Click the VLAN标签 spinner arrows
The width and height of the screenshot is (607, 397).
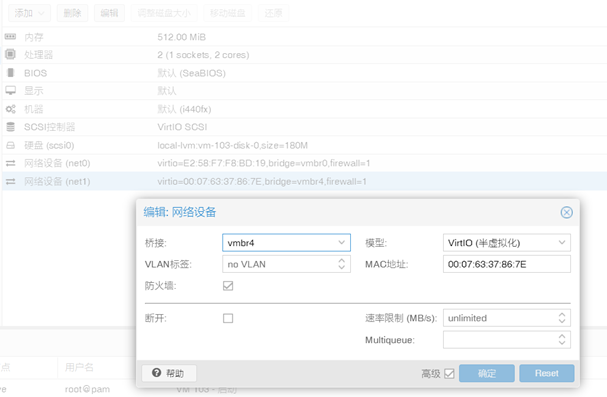click(341, 264)
